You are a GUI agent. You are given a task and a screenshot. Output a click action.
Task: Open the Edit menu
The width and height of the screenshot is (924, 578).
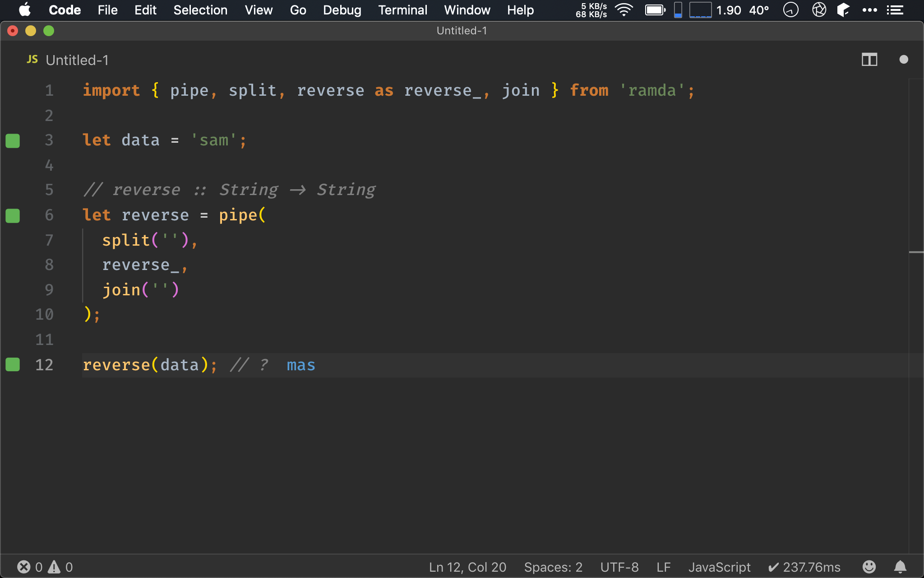point(145,10)
